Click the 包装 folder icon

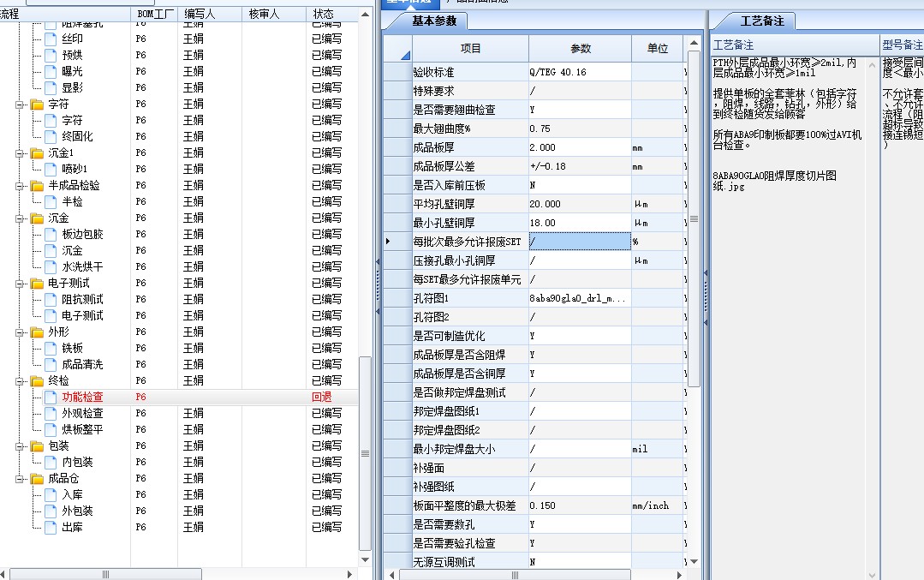coord(37,446)
